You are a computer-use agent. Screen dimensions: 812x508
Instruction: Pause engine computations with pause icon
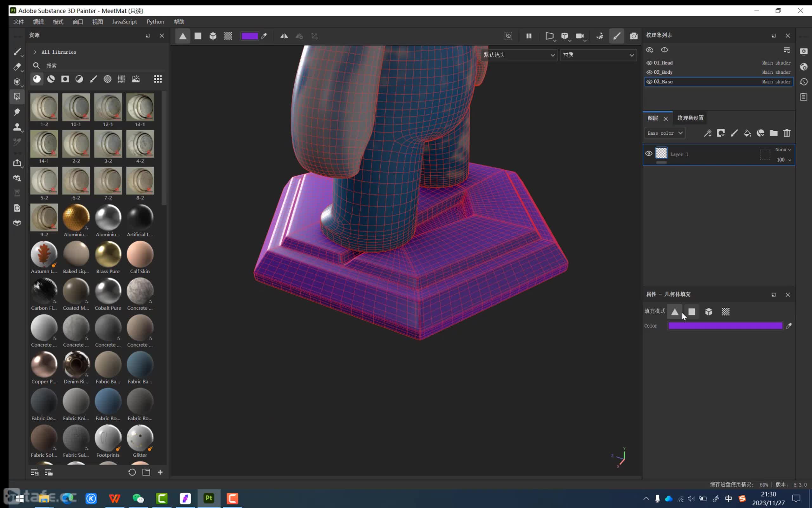point(529,36)
